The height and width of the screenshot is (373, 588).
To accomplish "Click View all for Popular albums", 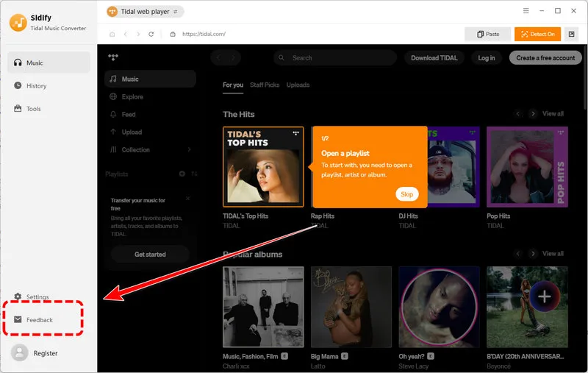I will [553, 254].
